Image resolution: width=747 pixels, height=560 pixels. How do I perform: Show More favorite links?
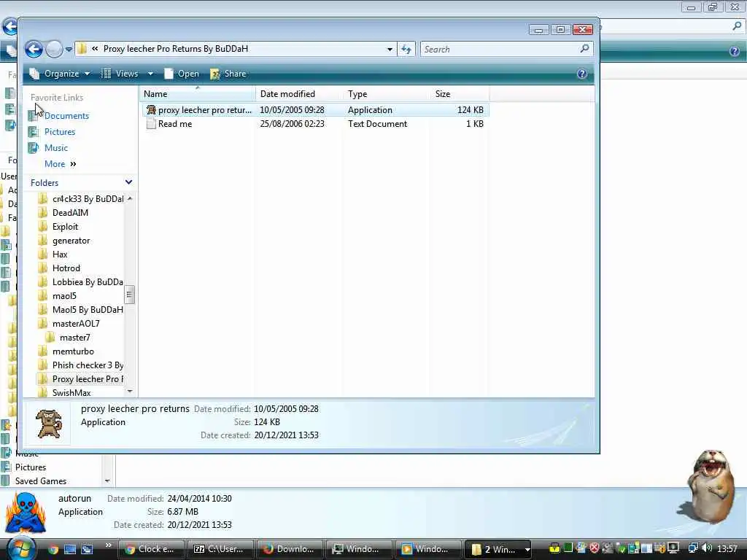click(x=60, y=164)
